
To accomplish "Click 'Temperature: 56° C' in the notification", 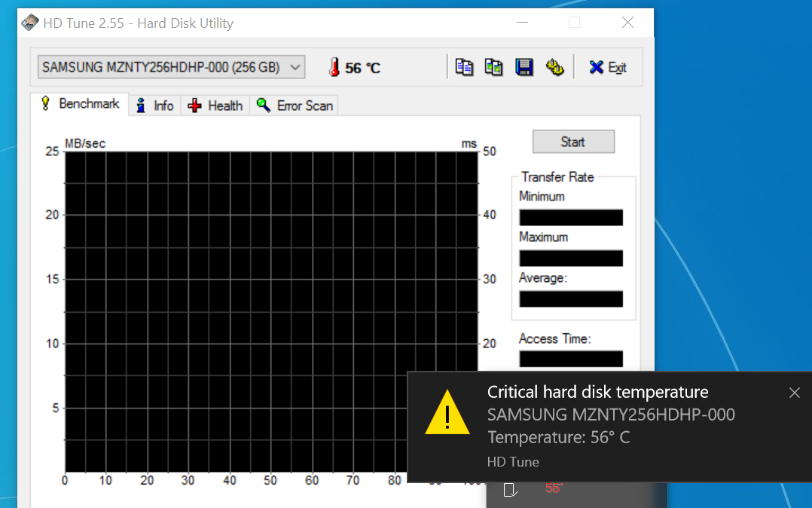I will tap(559, 437).
